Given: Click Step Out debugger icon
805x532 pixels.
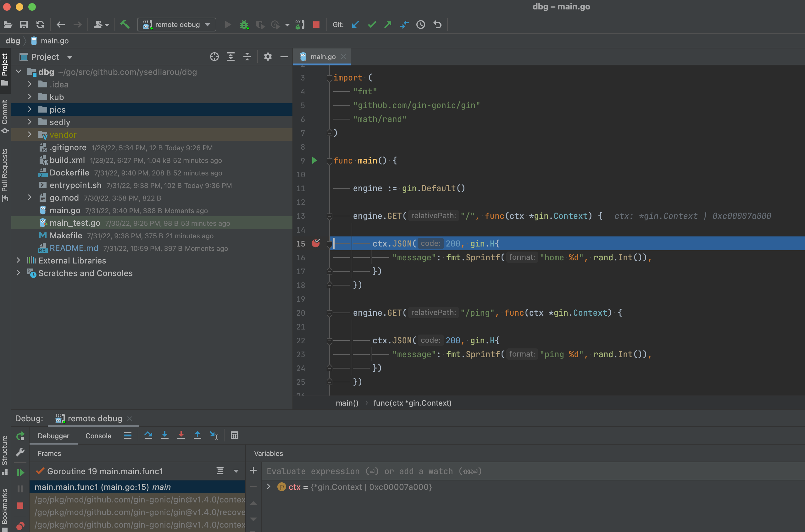Looking at the screenshot, I should (x=197, y=435).
